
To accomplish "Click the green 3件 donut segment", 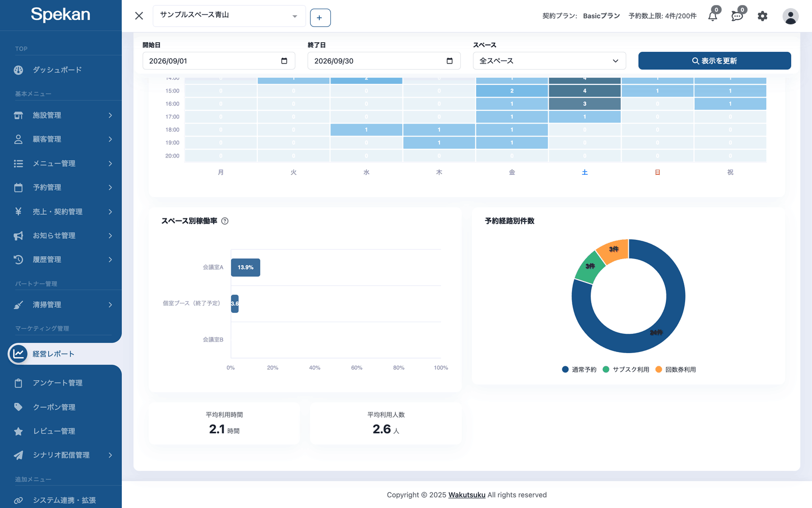I will coord(590,266).
